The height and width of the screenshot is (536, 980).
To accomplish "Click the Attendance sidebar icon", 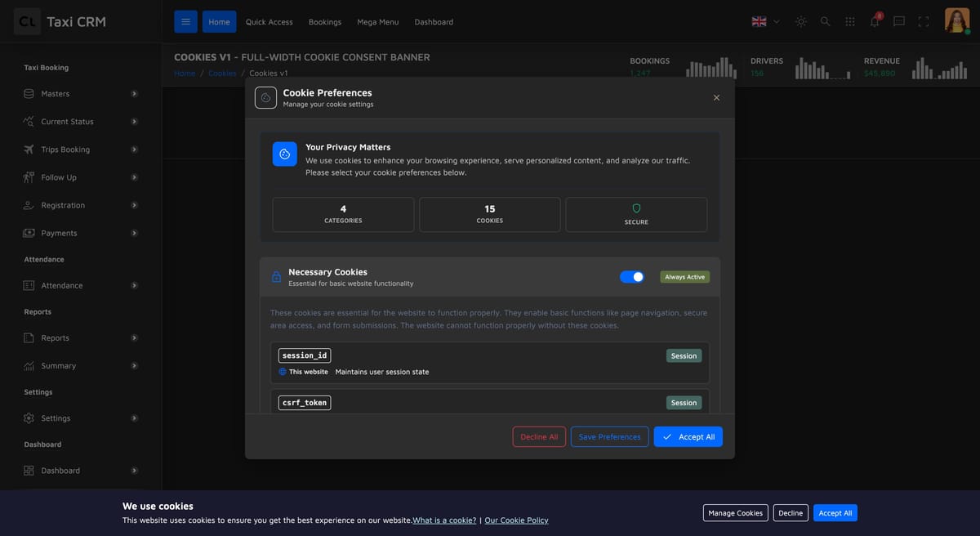I will tap(29, 285).
